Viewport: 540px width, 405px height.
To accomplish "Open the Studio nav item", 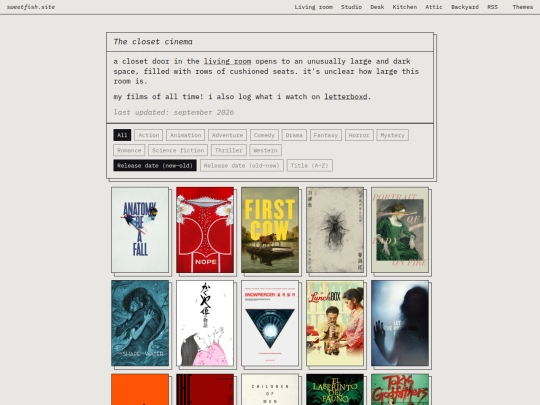I will point(351,7).
